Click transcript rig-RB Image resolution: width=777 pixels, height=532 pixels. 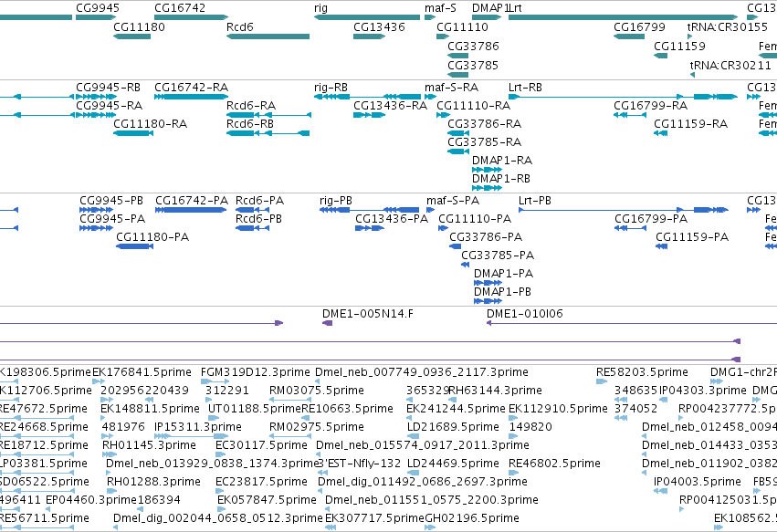(x=331, y=88)
